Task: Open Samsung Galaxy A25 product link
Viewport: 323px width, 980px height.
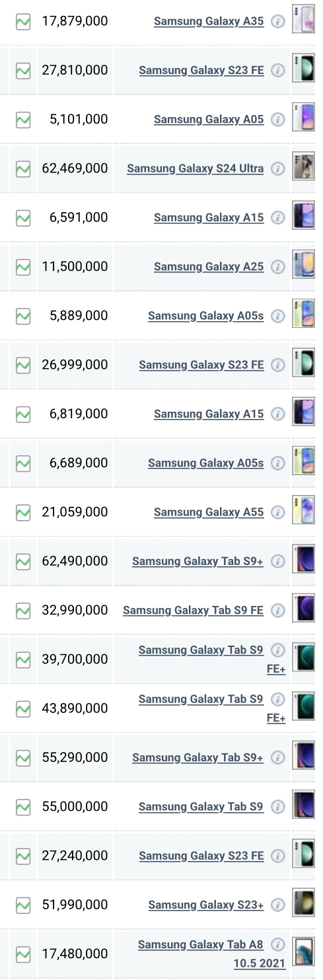Action: coord(209,267)
